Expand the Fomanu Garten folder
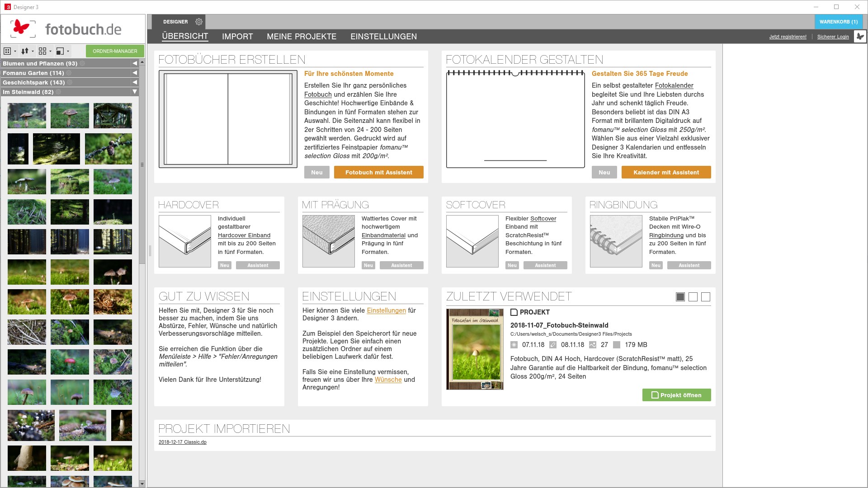Image resolution: width=868 pixels, height=488 pixels. (134, 73)
